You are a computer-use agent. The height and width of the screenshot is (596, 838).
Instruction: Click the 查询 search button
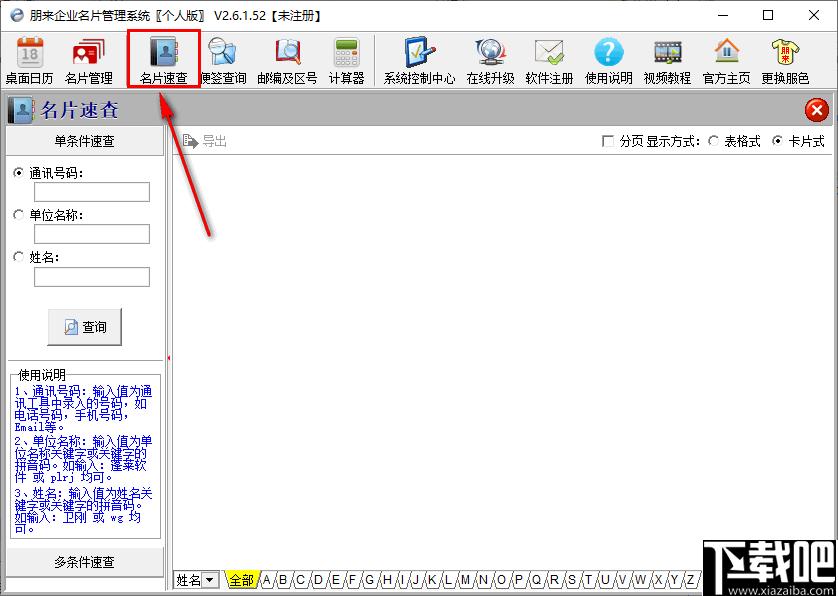coord(84,327)
